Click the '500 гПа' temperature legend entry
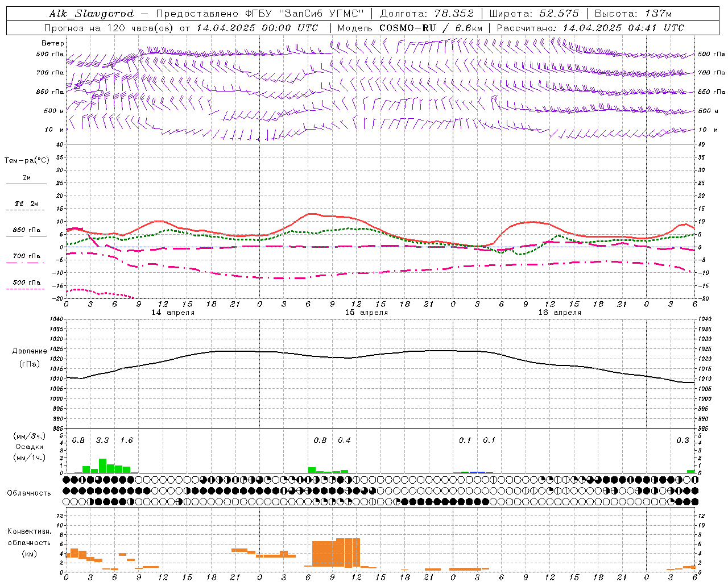This screenshot has height=582, width=728. tap(26, 282)
